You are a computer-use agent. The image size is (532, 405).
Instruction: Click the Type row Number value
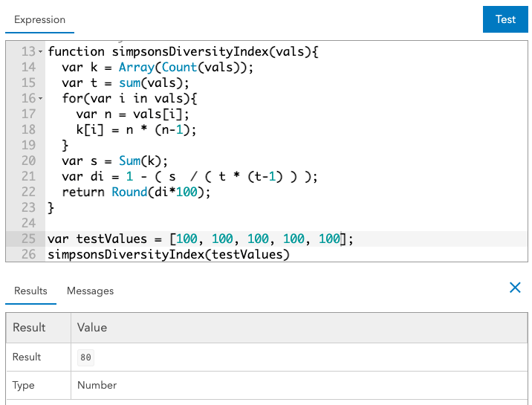click(97, 385)
